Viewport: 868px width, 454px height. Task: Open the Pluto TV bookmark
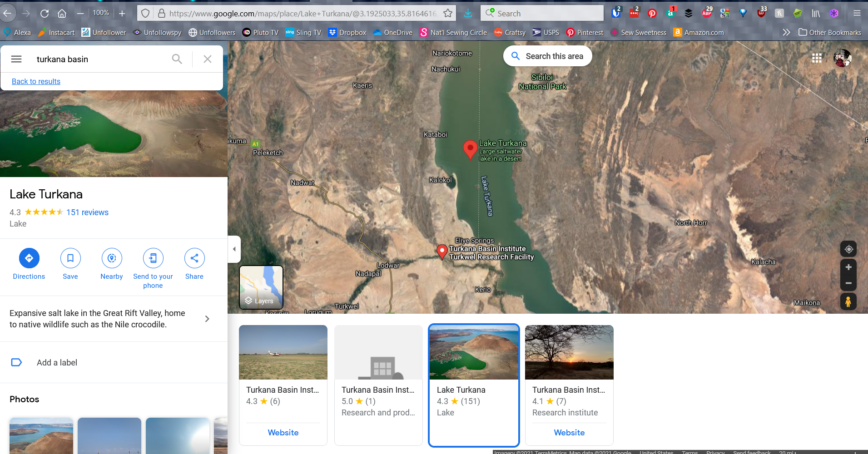pos(260,32)
